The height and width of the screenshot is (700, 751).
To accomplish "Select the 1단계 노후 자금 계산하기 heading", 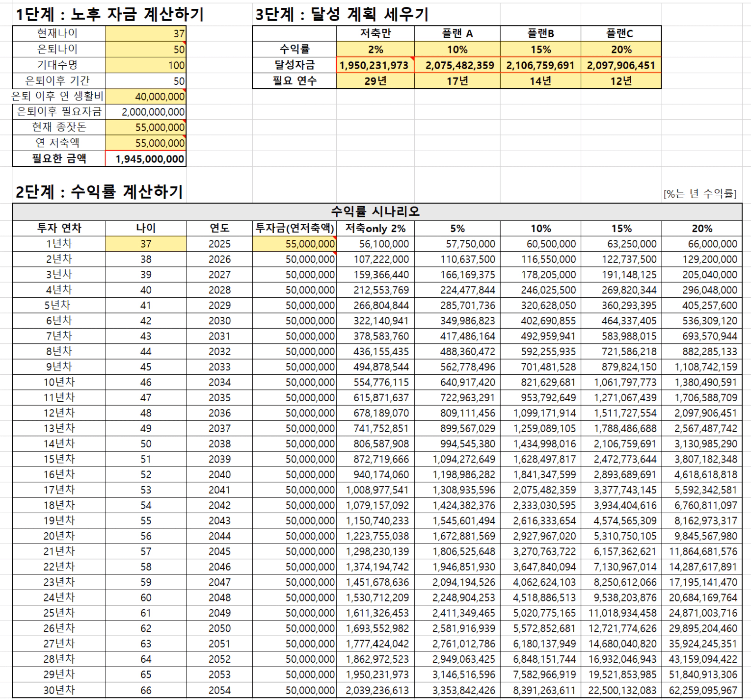I will (109, 14).
